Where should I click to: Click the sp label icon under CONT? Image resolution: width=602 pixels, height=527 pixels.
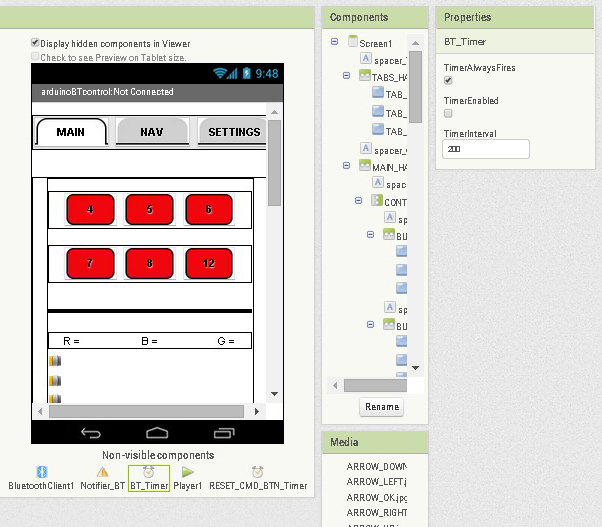[x=390, y=217]
